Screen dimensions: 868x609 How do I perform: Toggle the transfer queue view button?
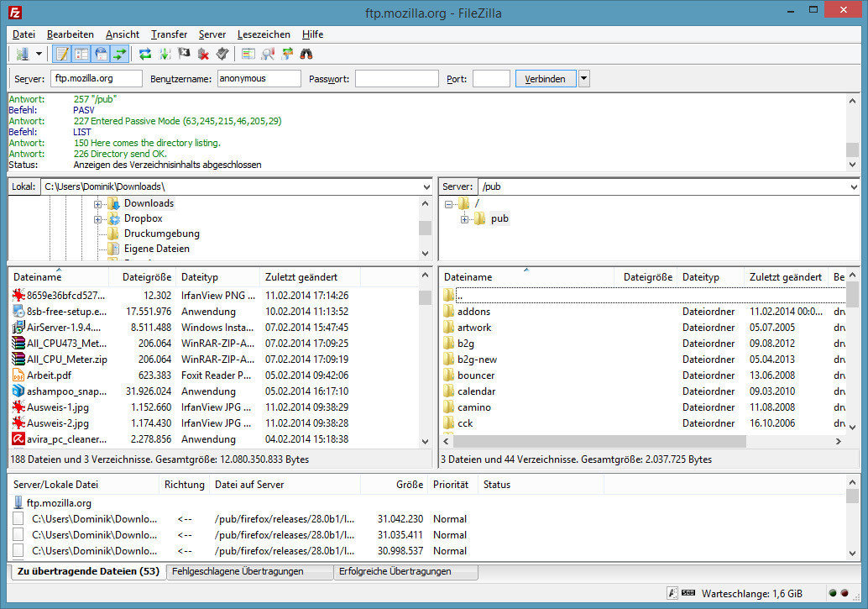click(119, 54)
